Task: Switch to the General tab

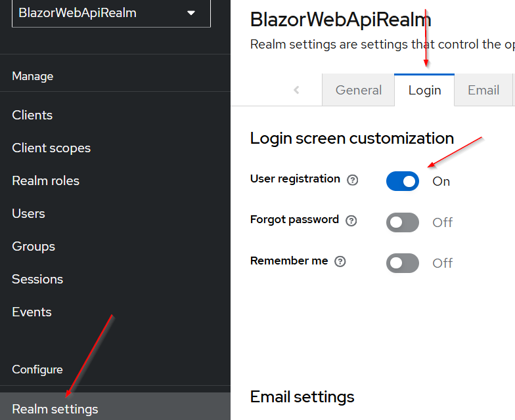Action: point(358,90)
